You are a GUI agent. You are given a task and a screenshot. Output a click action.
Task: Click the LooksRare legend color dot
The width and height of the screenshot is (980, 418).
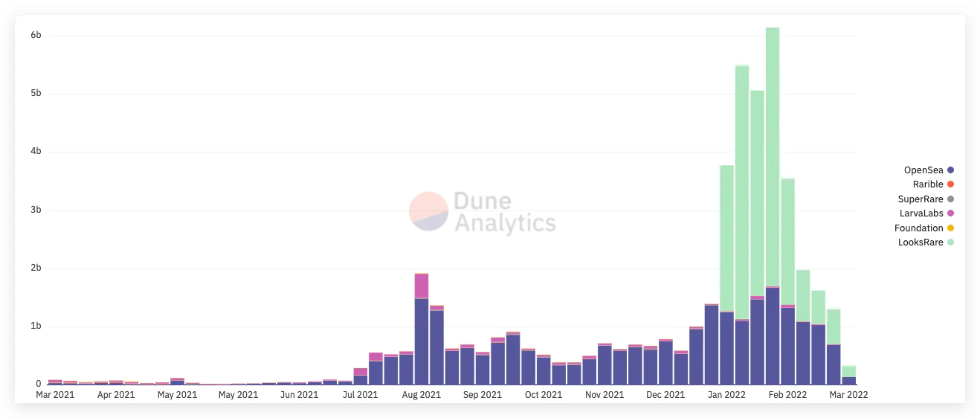pos(950,242)
